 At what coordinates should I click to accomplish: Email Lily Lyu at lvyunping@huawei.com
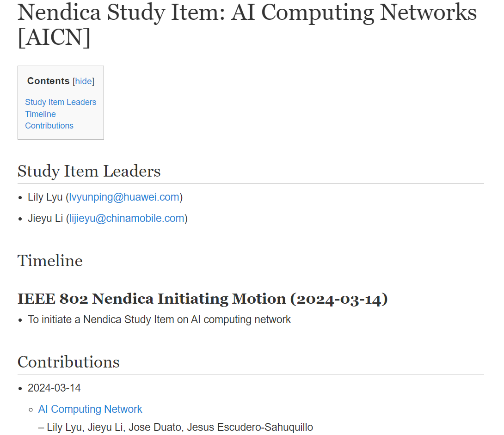pyautogui.click(x=124, y=197)
